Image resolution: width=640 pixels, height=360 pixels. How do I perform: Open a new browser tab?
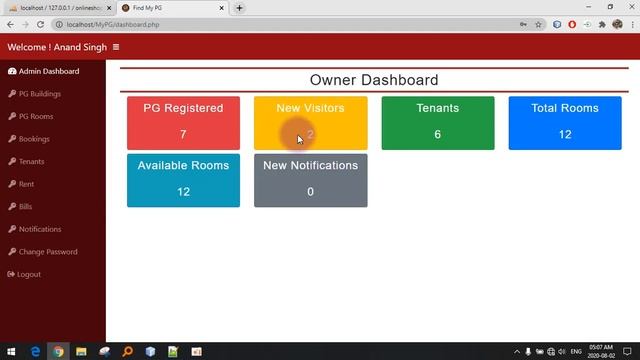coord(239,8)
